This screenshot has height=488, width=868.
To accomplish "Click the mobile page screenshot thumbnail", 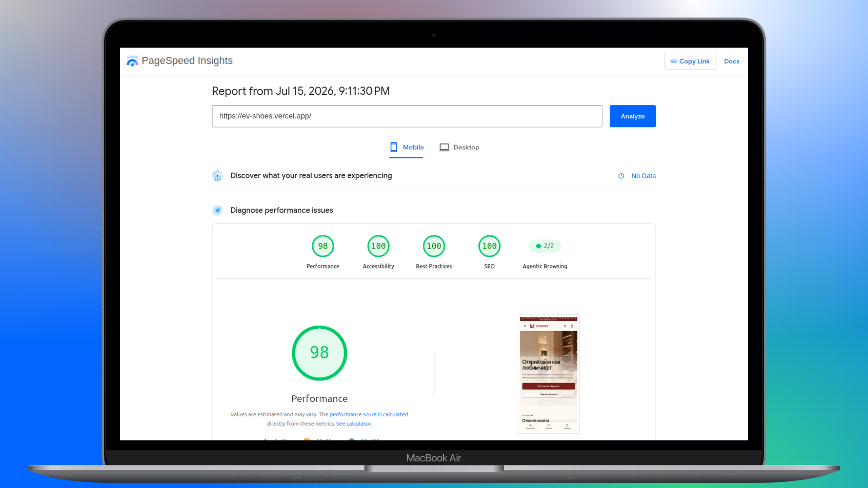I will [548, 374].
